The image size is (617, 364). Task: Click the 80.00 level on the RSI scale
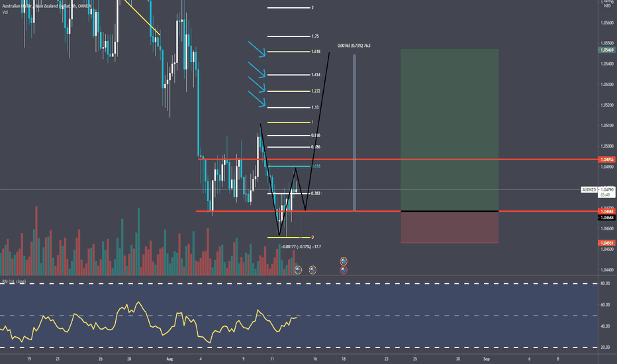pos(605,283)
